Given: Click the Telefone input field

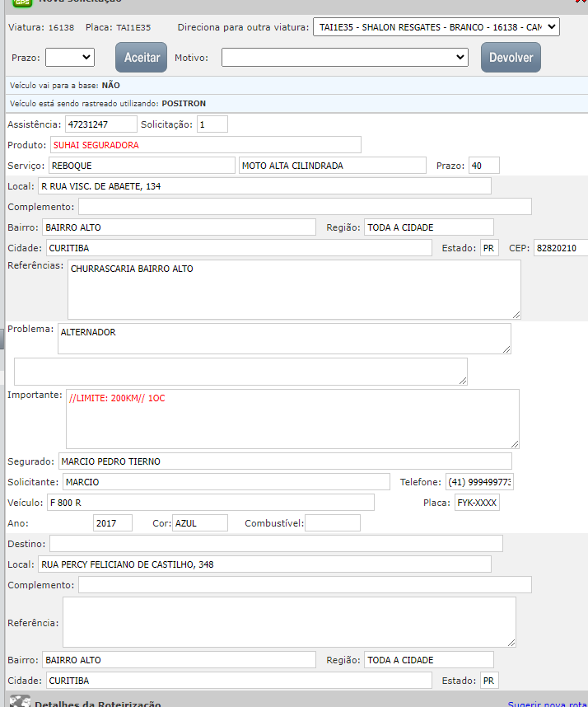Looking at the screenshot, I should (478, 482).
